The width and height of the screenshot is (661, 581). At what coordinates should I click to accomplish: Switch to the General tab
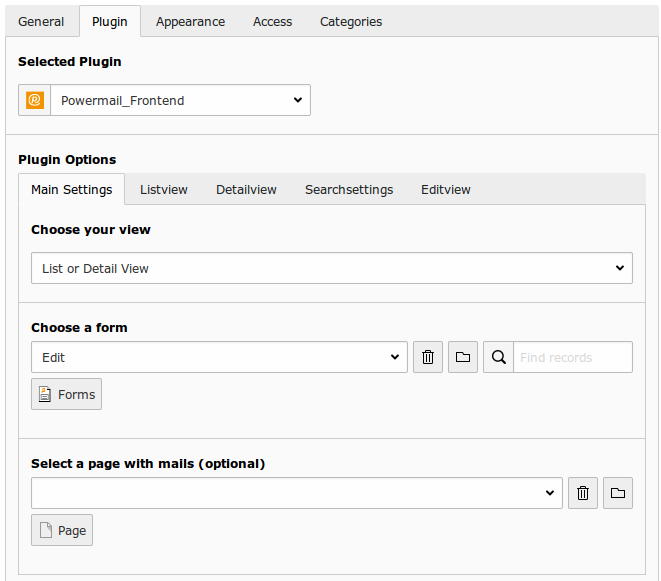[x=41, y=21]
